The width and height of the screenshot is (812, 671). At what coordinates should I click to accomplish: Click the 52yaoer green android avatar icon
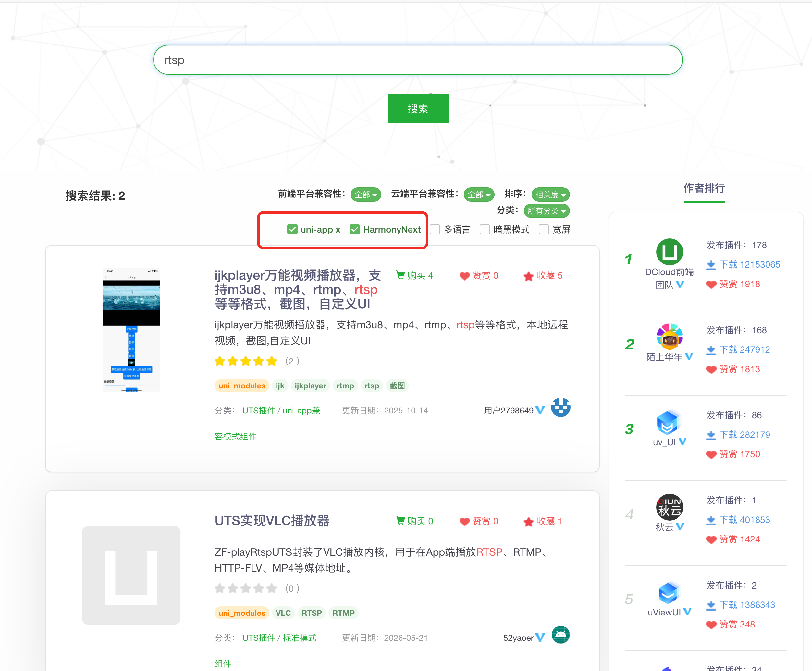click(x=560, y=635)
